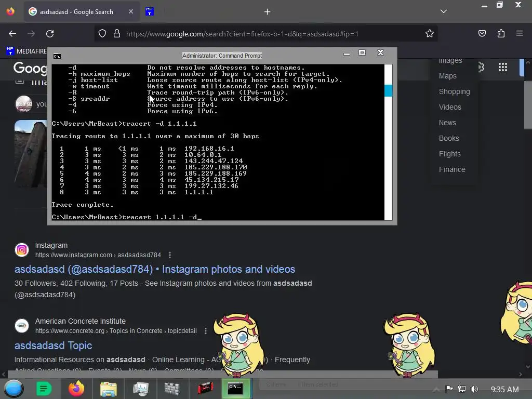Open the Instagram favicon icon
Screen dimensions: 532x399
pyautogui.click(x=22, y=250)
